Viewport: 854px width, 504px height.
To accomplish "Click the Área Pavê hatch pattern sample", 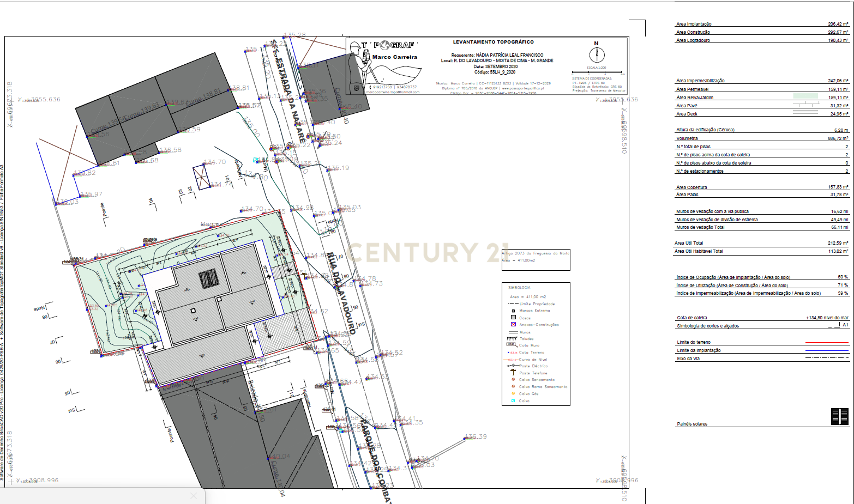I will 805,105.
